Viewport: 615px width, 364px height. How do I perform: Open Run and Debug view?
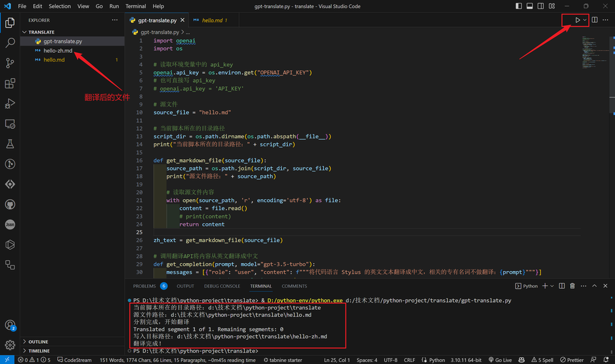point(10,103)
